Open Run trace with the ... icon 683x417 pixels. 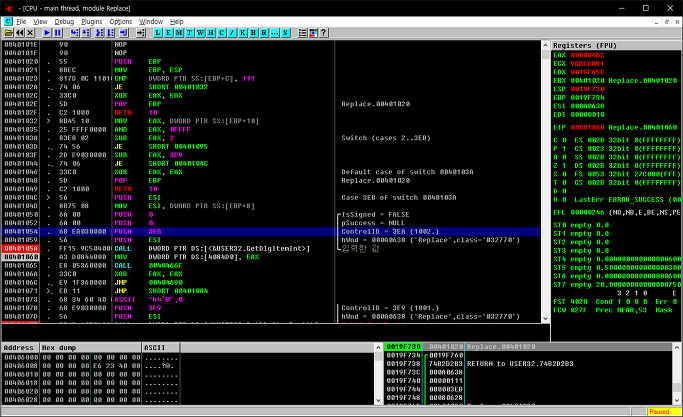[x=275, y=33]
